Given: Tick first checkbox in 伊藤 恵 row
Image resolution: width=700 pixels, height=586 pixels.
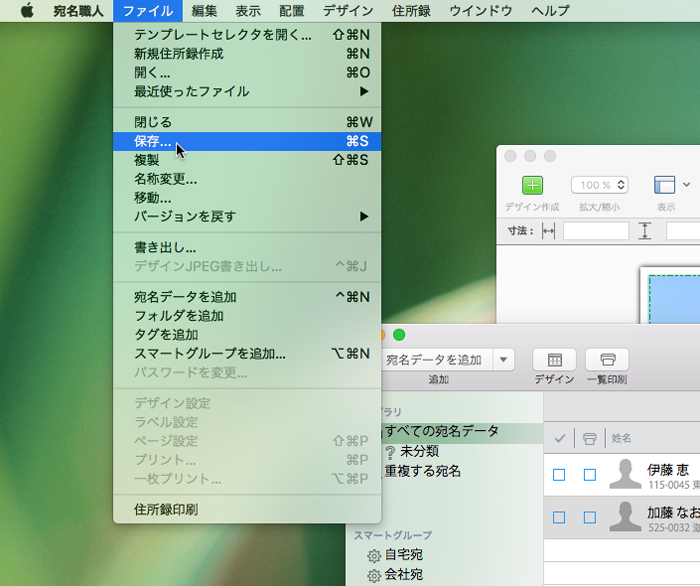Looking at the screenshot, I should pyautogui.click(x=559, y=474).
